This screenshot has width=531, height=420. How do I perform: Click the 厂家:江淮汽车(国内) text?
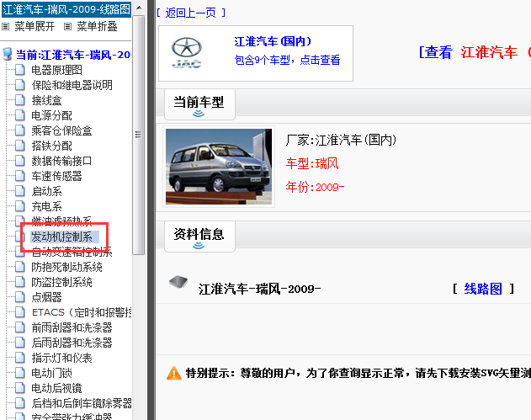[x=341, y=140]
